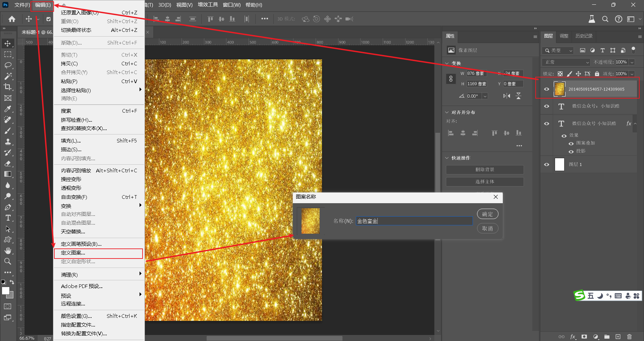Viewport: 644px width, 341px height.
Task: Select the Path Selection tool
Action: pyautogui.click(x=8, y=229)
